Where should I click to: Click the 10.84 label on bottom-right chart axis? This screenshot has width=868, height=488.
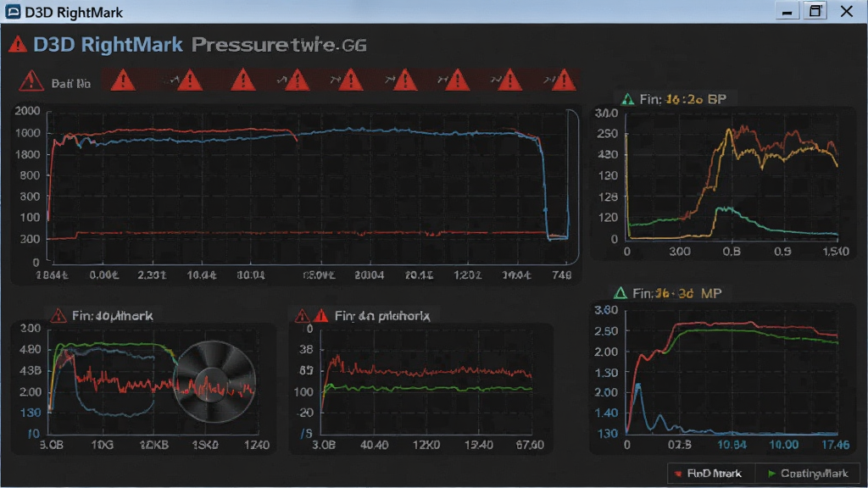coord(732,445)
